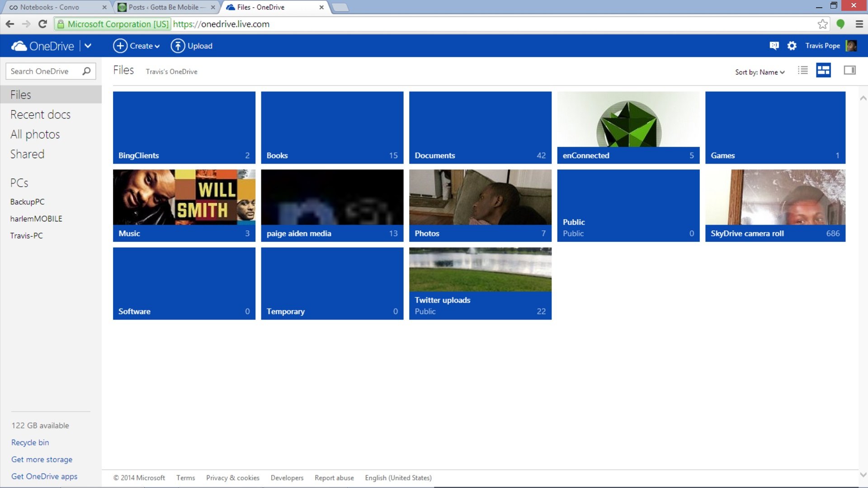Open the feedback chat icon
Image resolution: width=868 pixels, height=488 pixels.
(774, 46)
